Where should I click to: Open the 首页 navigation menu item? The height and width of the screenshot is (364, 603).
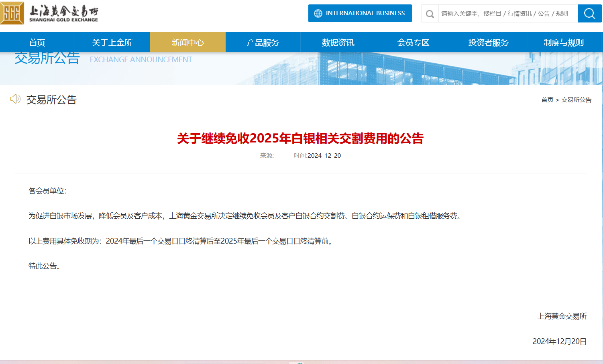37,43
